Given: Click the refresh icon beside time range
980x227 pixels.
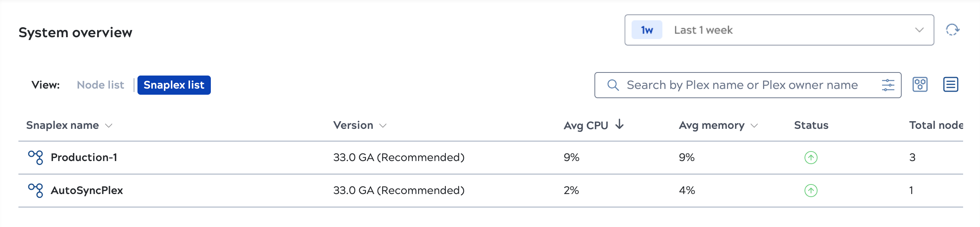Looking at the screenshot, I should (x=952, y=30).
